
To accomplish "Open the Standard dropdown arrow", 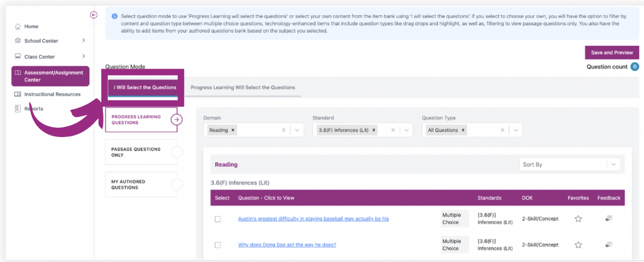I will tap(406, 130).
